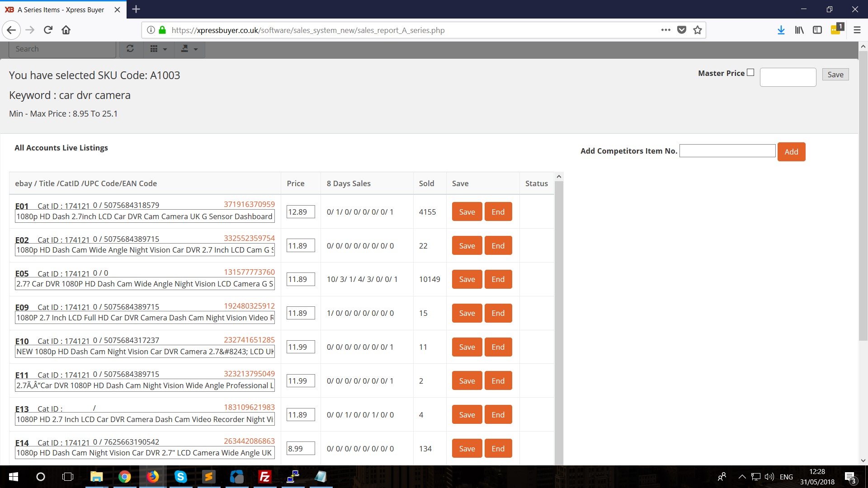Click the table refresh icon

[130, 49]
